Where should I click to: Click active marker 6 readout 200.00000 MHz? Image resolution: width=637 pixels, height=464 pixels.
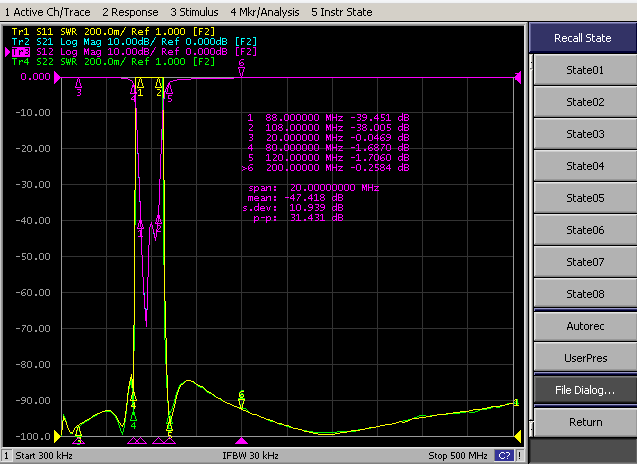(x=326, y=168)
